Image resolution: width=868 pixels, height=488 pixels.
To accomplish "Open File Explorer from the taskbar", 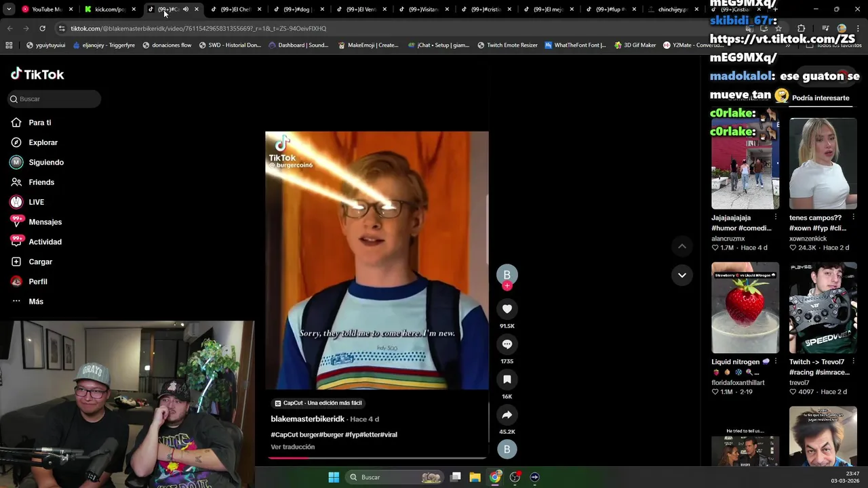I will coord(475,477).
